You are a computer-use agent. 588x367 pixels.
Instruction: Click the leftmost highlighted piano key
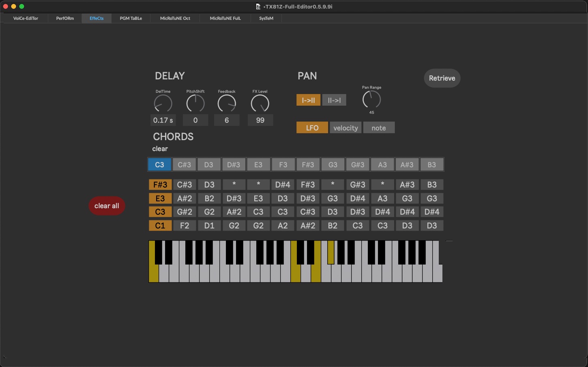point(153,272)
